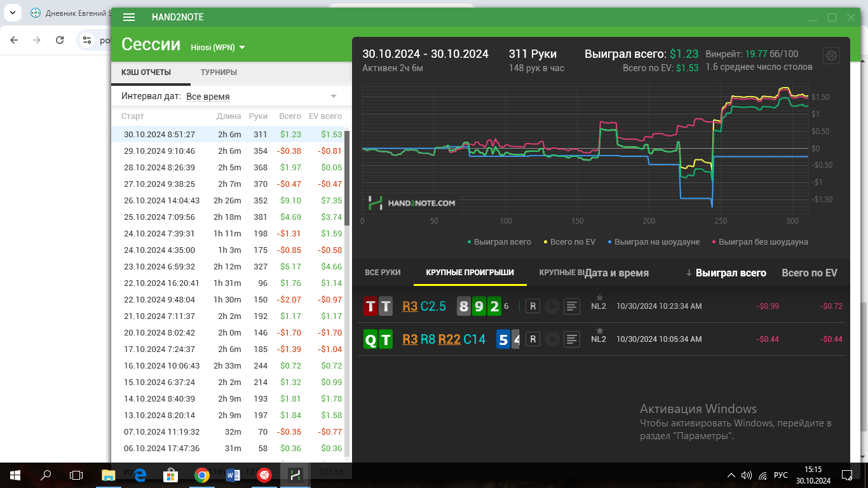The image size is (868, 488).
Task: Sort hands by Всего по EV column
Action: 810,273
